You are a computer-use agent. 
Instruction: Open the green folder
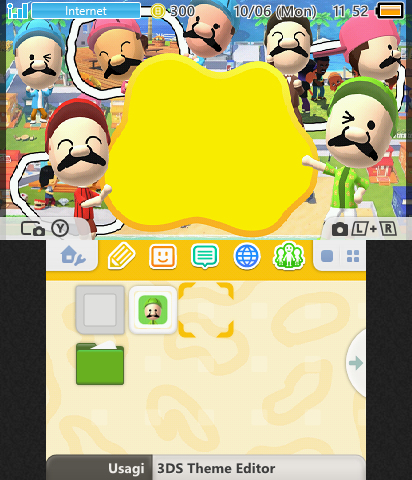[100, 363]
